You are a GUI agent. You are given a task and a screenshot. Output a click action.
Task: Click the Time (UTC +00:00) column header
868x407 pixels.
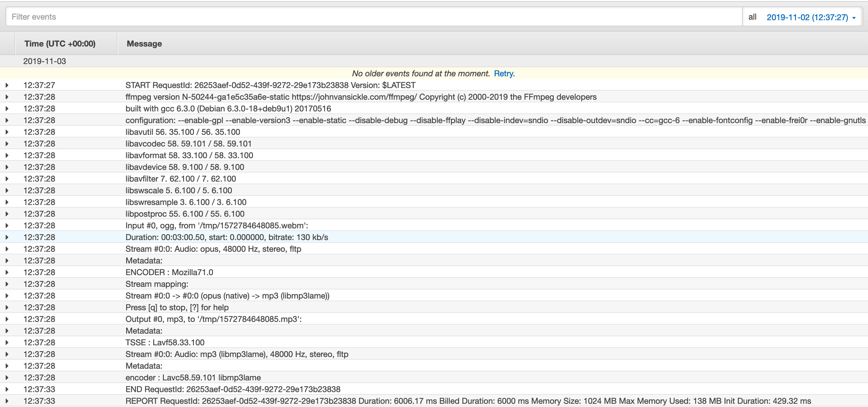(60, 44)
